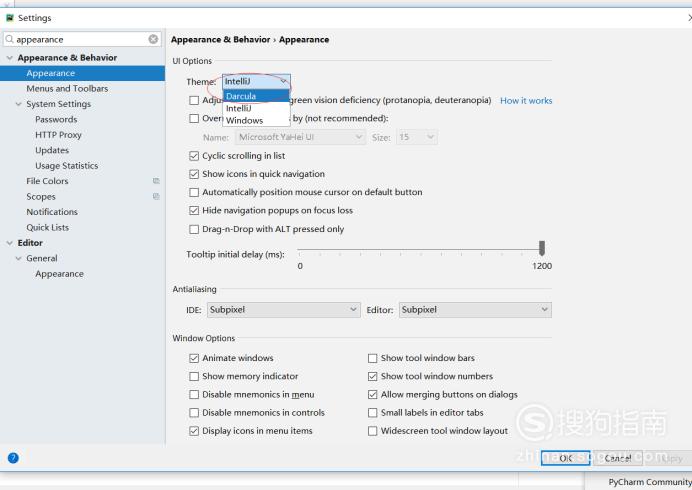Screen dimensions: 692x490
Task: Toggle Adjust for red-green vision deficiency checkbox
Action: (194, 100)
